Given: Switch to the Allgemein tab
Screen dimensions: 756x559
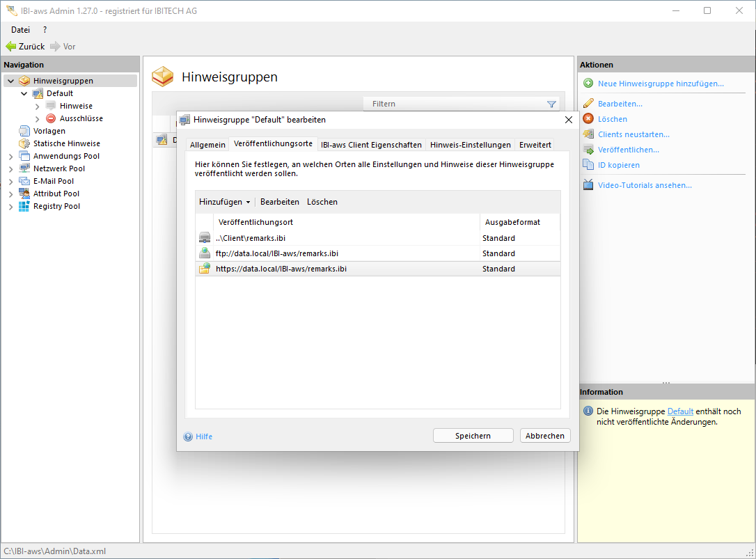Looking at the screenshot, I should 207,145.
